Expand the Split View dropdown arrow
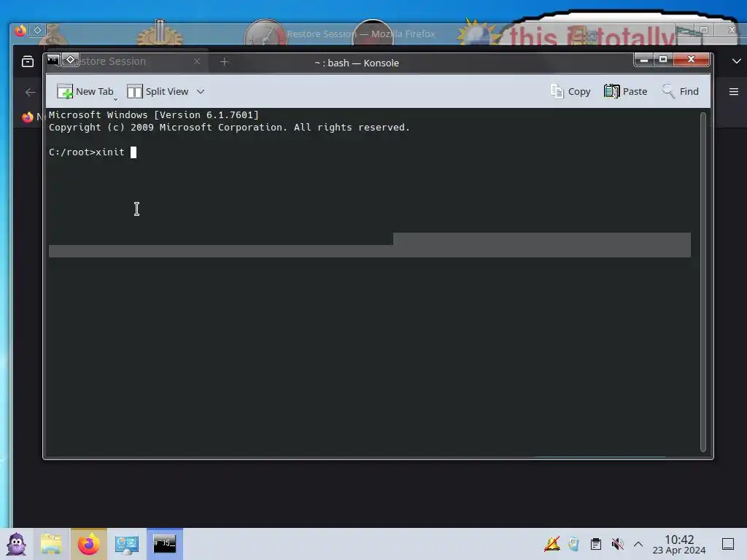747x560 pixels. coord(201,91)
